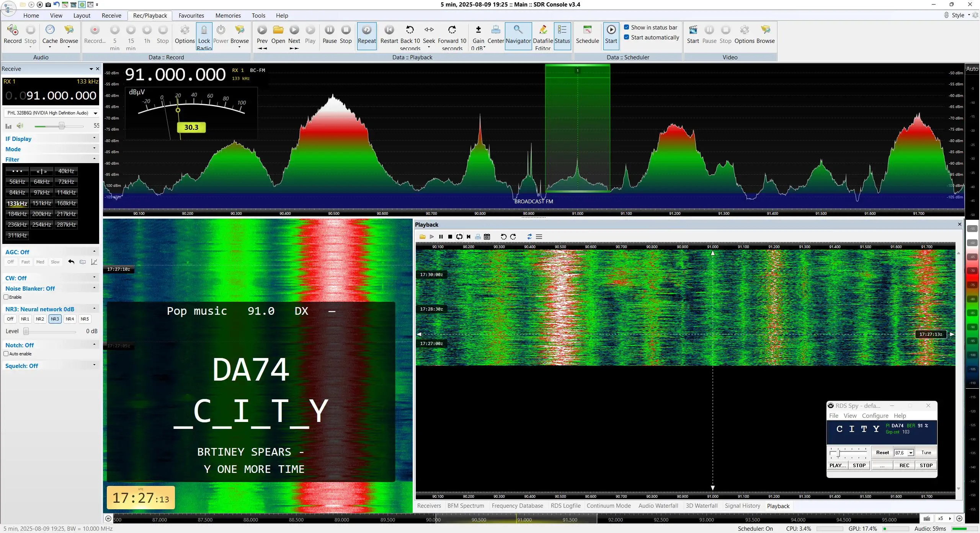Click the Lock Radio icon
This screenshot has width=980, height=533.
(204, 30)
